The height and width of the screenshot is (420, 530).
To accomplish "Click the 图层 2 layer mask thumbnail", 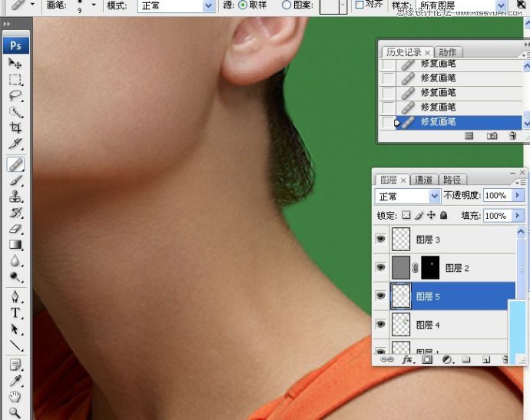I will [430, 267].
